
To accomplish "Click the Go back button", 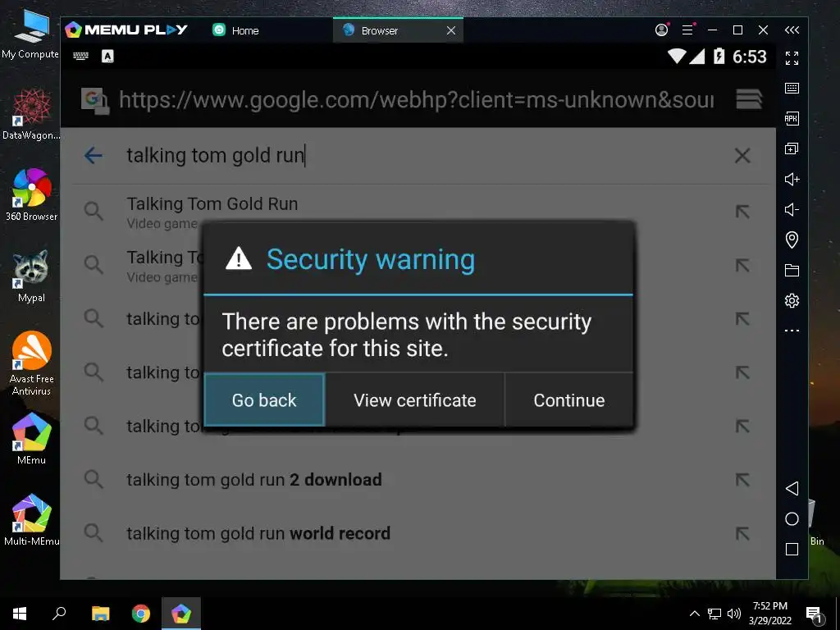I will pyautogui.click(x=264, y=400).
